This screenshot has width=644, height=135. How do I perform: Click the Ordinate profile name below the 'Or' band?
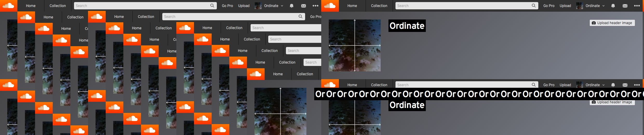(407, 105)
